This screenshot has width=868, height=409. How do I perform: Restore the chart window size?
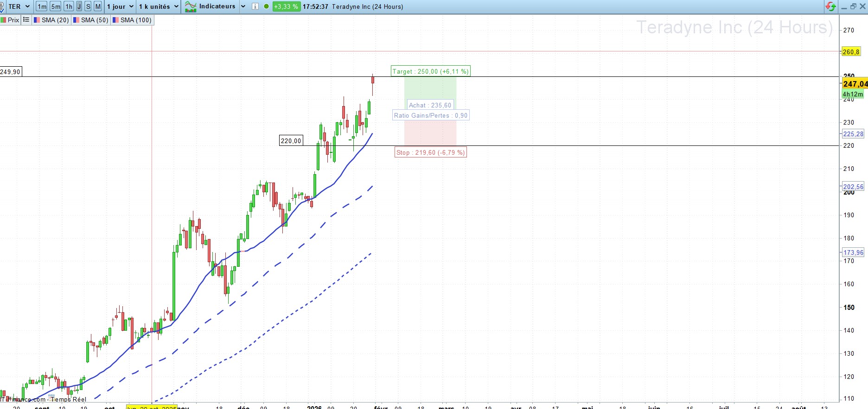tap(853, 6)
